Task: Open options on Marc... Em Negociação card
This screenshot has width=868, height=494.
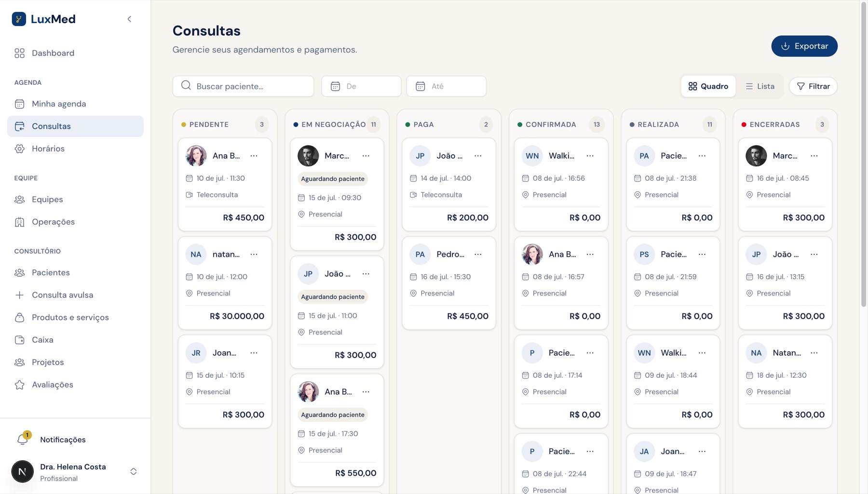Action: click(366, 156)
